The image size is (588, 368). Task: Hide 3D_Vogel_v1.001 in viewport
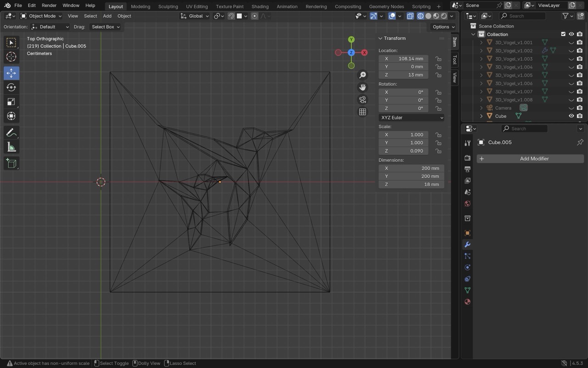pyautogui.click(x=571, y=42)
